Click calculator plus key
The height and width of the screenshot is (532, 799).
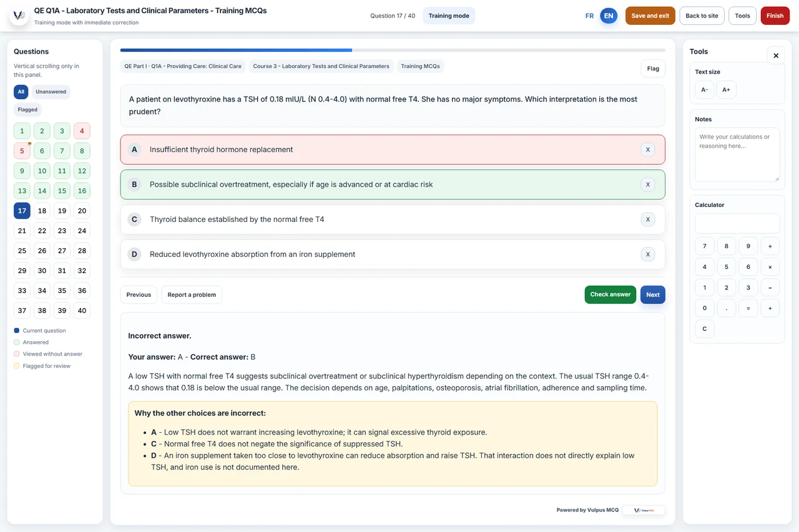click(x=770, y=308)
